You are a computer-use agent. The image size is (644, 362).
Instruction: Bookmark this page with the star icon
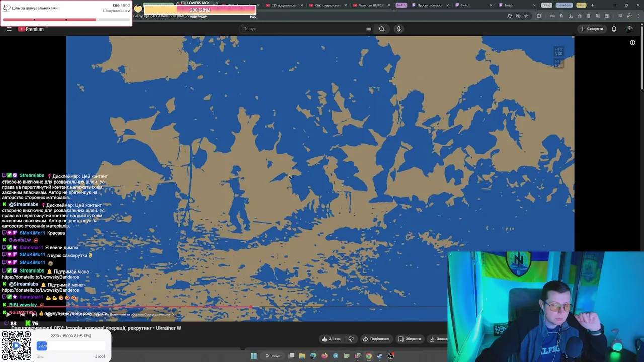coord(526,16)
